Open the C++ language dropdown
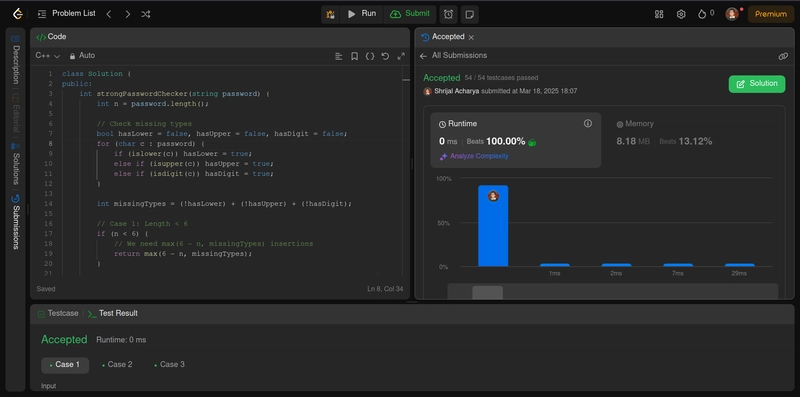 point(47,56)
